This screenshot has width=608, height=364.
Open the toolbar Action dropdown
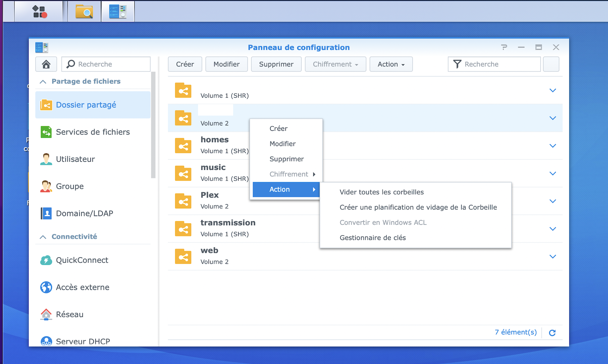pos(391,64)
